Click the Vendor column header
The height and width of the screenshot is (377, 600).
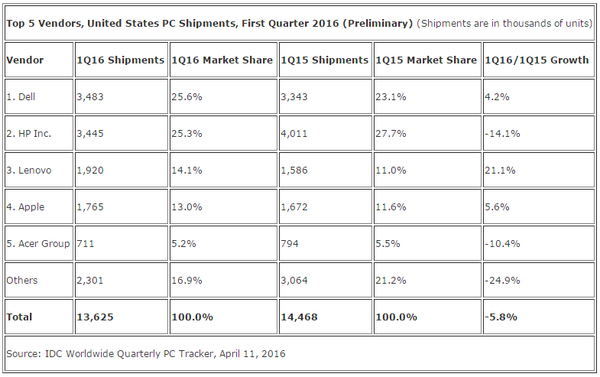point(39,60)
